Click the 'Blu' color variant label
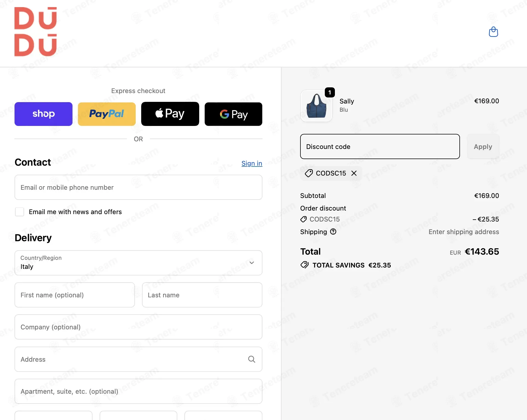The width and height of the screenshot is (527, 420). [344, 110]
